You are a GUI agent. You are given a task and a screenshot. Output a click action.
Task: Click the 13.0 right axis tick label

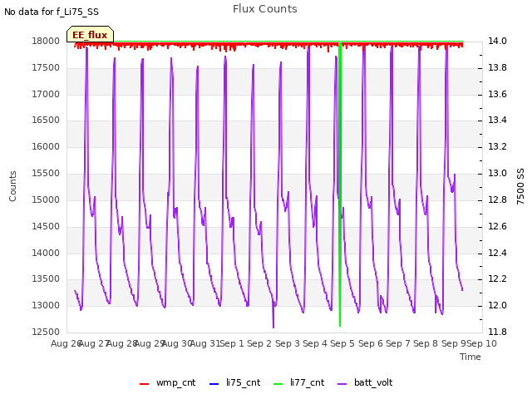click(497, 174)
